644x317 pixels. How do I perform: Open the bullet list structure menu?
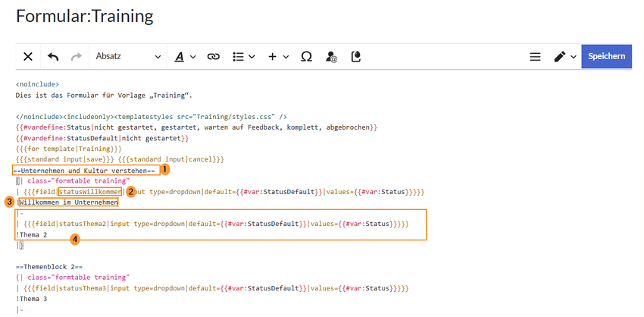click(242, 56)
